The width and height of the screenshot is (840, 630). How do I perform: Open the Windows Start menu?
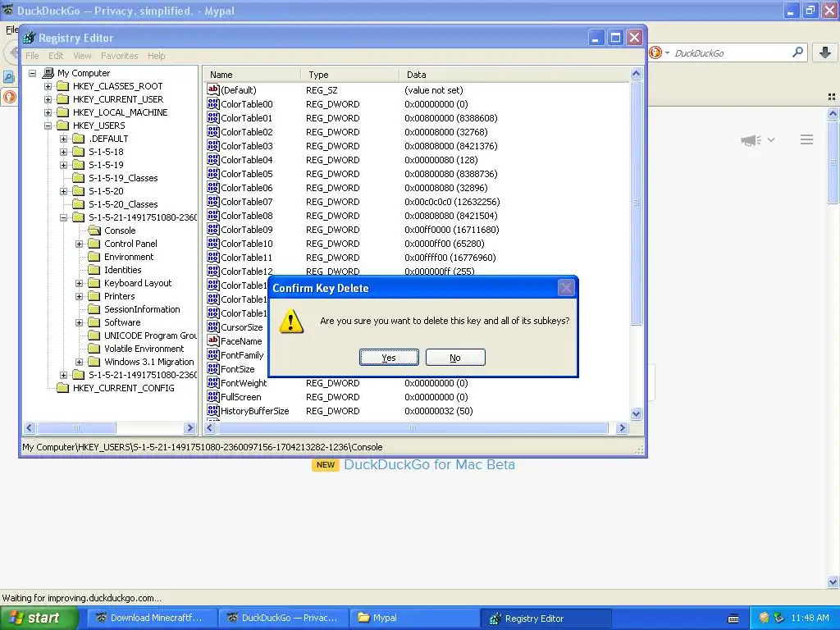pyautogui.click(x=39, y=618)
